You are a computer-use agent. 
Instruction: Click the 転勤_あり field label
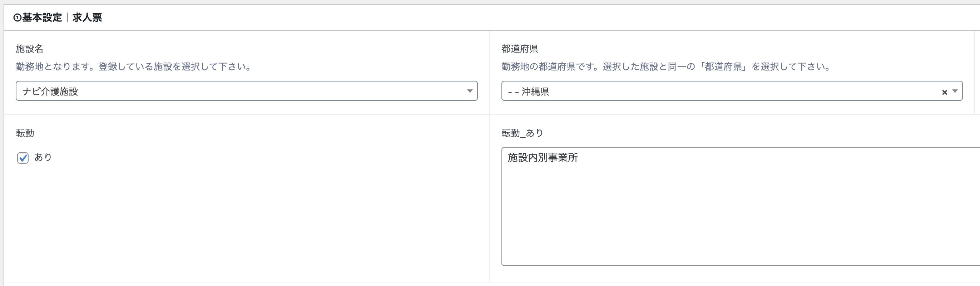[x=522, y=133]
